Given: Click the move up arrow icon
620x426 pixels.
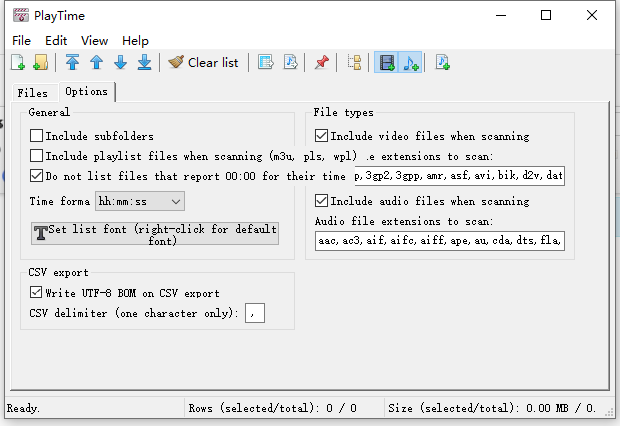Looking at the screenshot, I should (x=96, y=62).
